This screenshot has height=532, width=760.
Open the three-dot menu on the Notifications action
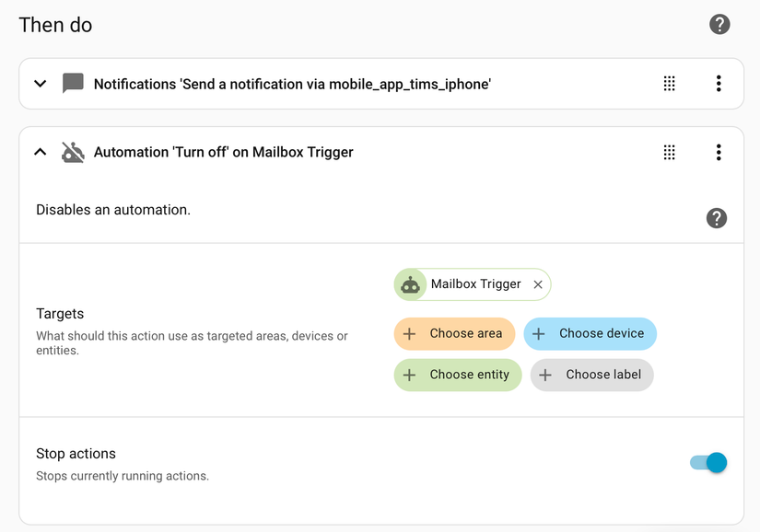[x=719, y=83]
